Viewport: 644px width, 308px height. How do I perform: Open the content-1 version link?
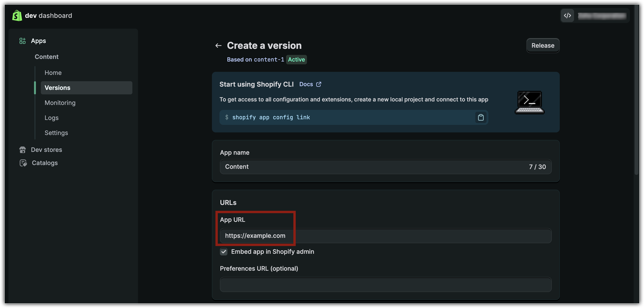(x=269, y=59)
